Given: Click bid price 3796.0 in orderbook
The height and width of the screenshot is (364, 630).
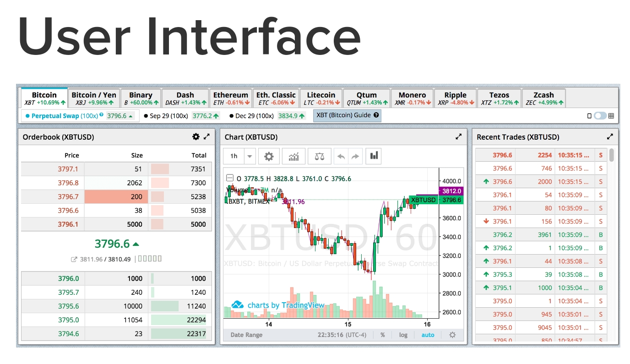Looking at the screenshot, I should click(68, 278).
